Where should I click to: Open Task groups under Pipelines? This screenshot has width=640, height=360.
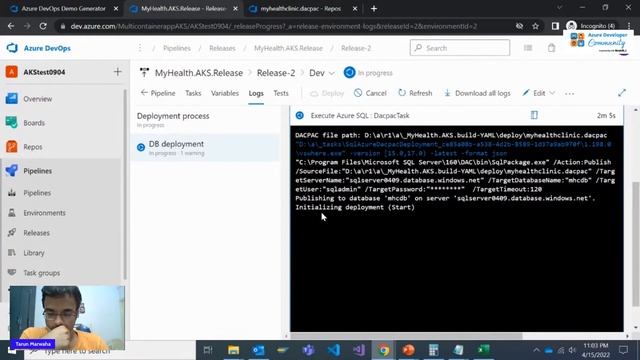coord(41,273)
